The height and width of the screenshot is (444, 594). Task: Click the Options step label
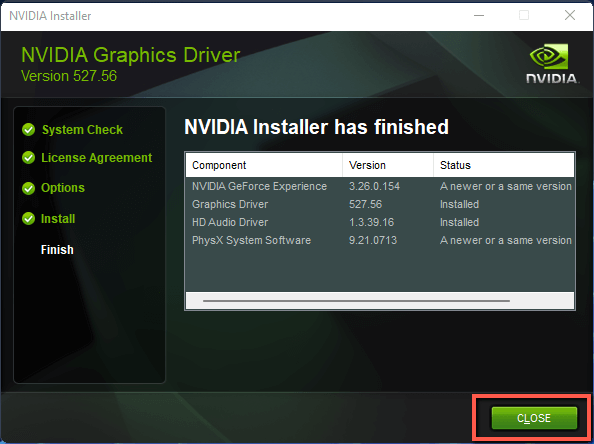tap(63, 188)
